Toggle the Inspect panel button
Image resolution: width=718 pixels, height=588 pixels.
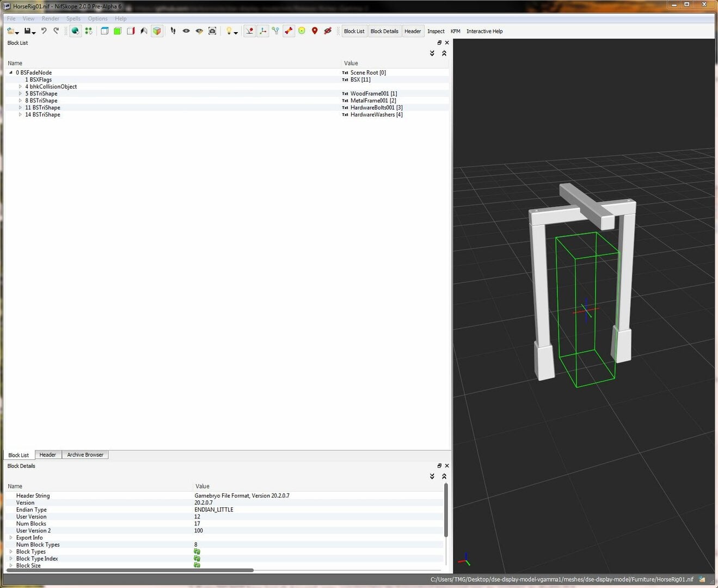435,31
